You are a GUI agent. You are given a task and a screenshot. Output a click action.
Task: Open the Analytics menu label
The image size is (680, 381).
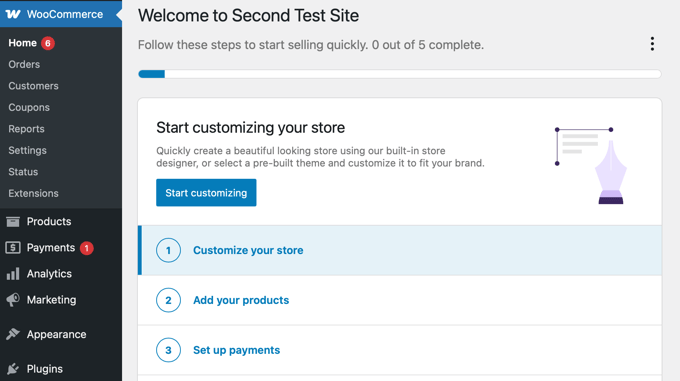click(x=49, y=274)
